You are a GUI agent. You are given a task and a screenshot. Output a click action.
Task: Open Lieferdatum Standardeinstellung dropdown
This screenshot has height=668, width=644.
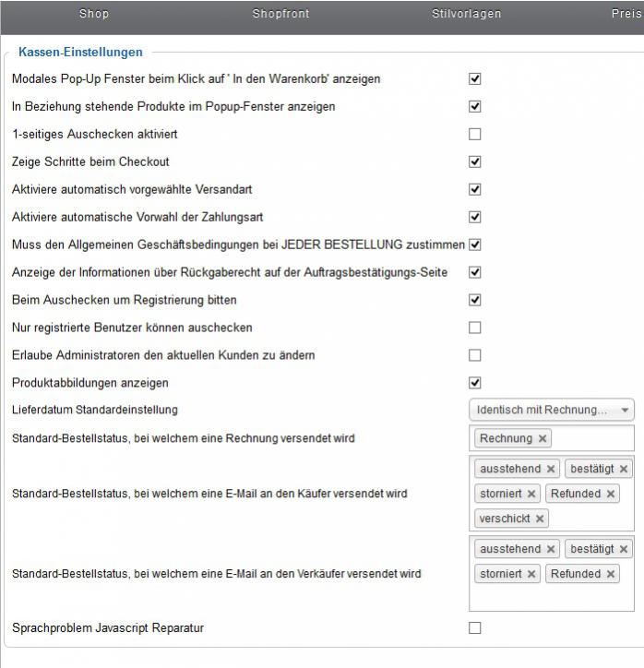551,410
